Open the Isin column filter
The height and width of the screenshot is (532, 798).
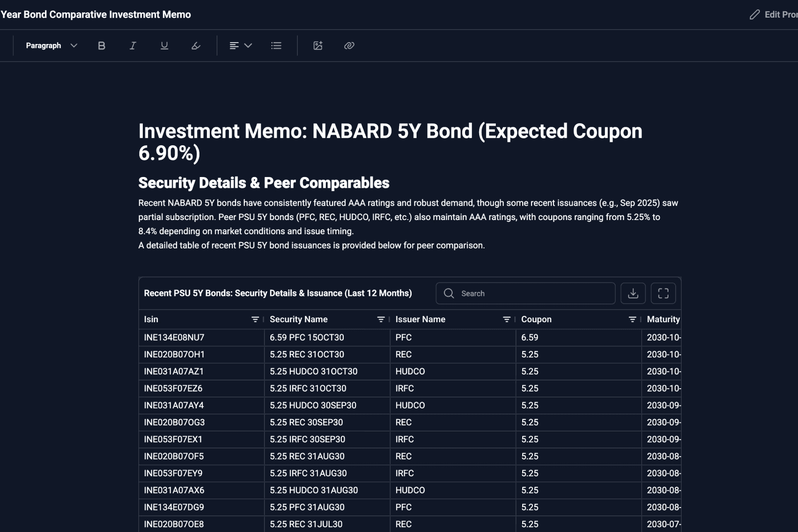point(255,319)
